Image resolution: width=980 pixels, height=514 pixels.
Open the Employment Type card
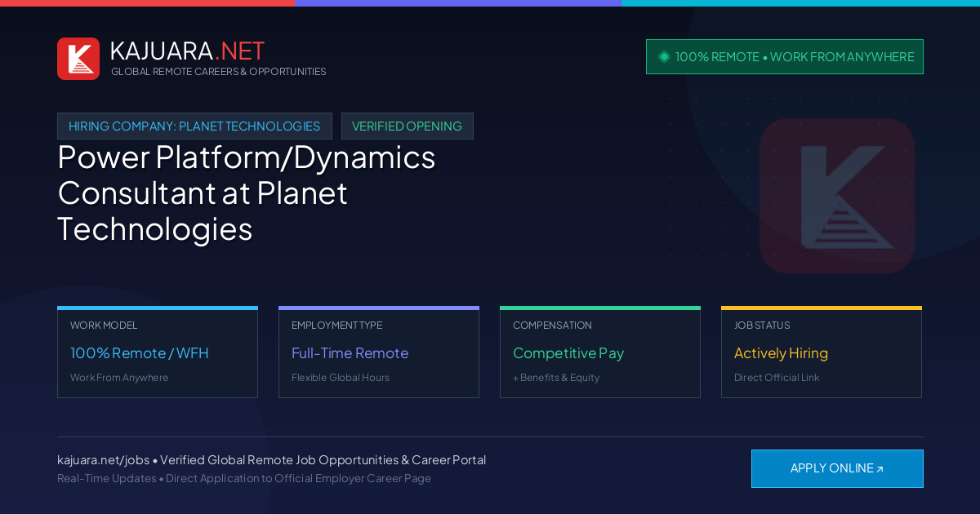379,352
